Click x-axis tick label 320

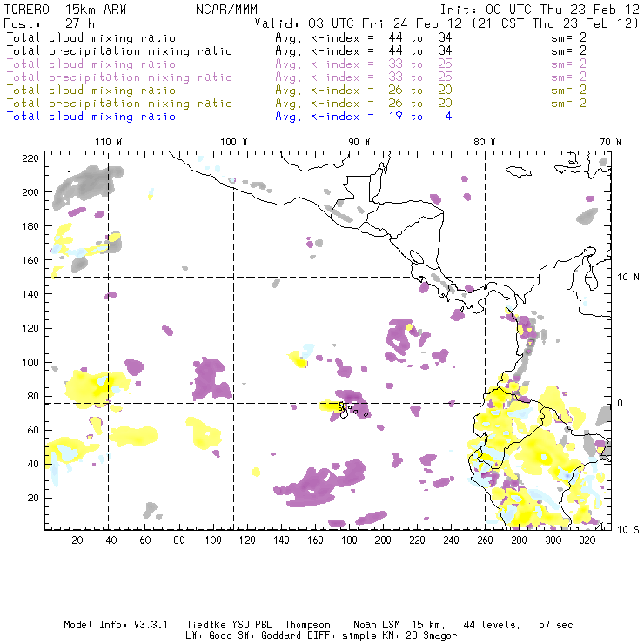coord(587,540)
